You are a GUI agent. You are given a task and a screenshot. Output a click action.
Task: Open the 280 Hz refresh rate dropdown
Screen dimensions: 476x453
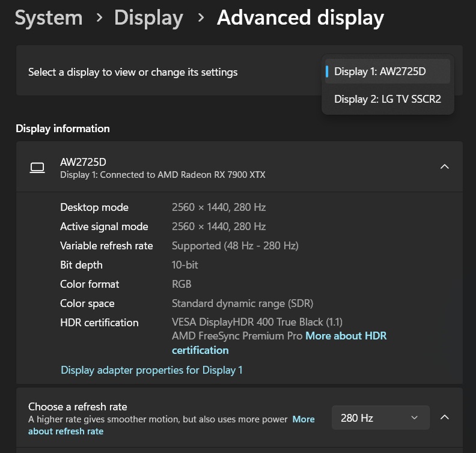[380, 418]
